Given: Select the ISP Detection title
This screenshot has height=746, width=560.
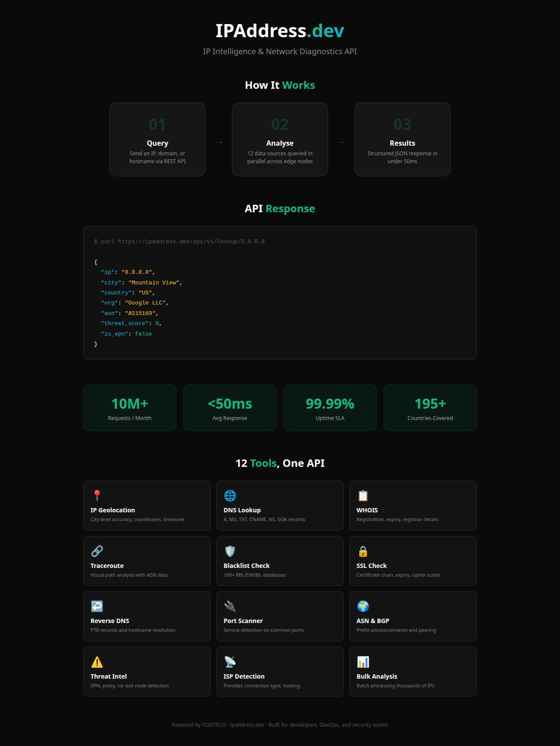Looking at the screenshot, I should pyautogui.click(x=244, y=676).
